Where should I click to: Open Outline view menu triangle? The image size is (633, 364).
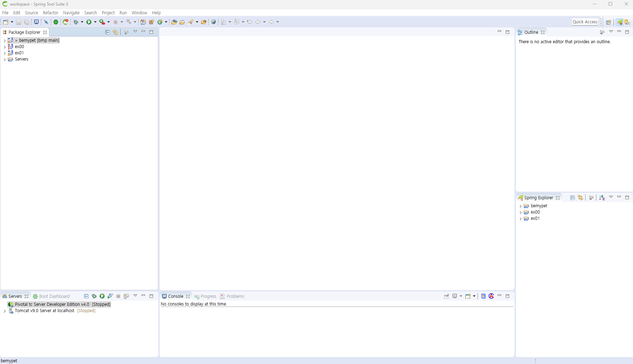pyautogui.click(x=611, y=32)
